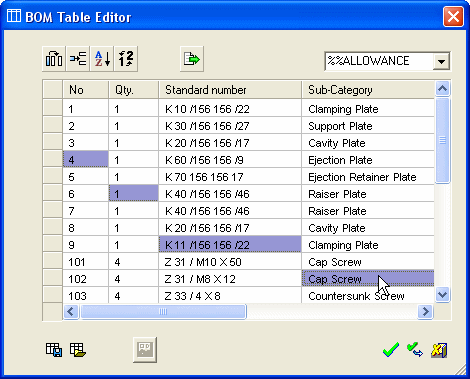Click the horizontal scrollbar left arrow
This screenshot has width=470, height=379.
tap(71, 312)
